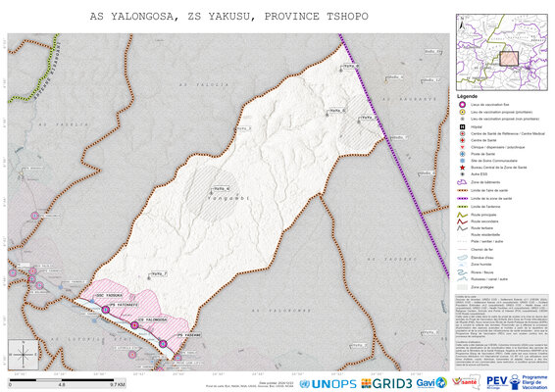The height and width of the screenshot is (392, 555).
Task: Click the Route secondaire legend line symbol
Action: (462, 221)
